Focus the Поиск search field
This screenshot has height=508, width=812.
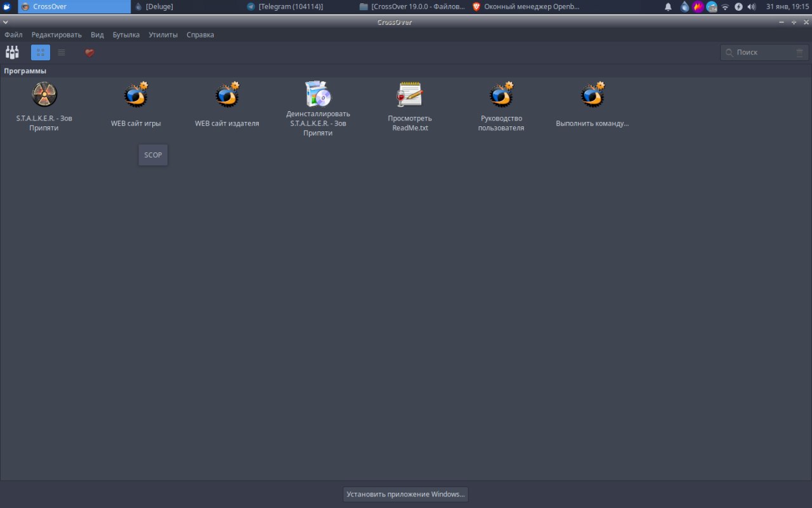764,53
